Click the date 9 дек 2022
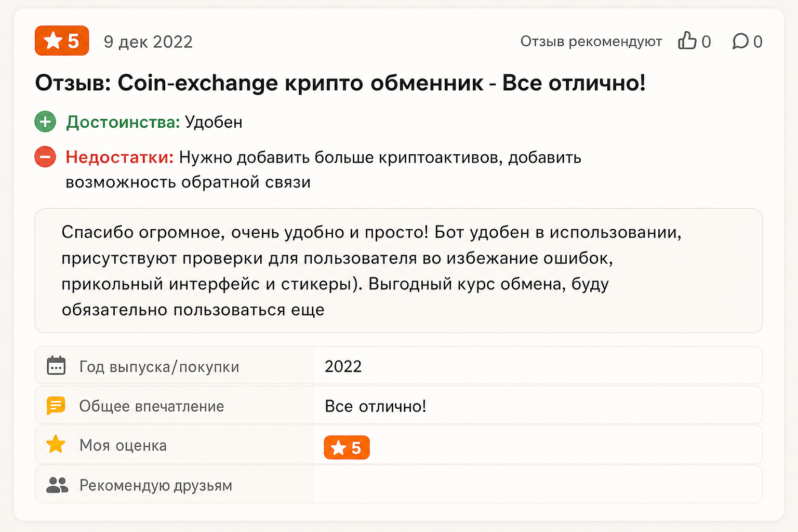 (148, 42)
